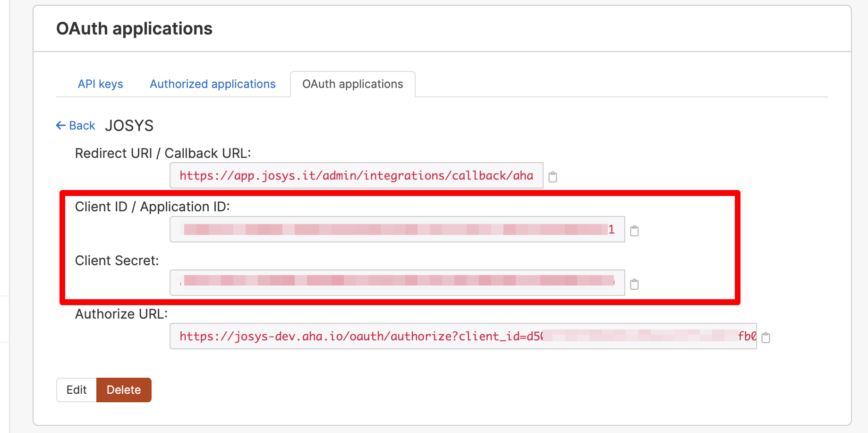The image size is (868, 433).
Task: Open the Authorized applications tab
Action: tap(213, 84)
